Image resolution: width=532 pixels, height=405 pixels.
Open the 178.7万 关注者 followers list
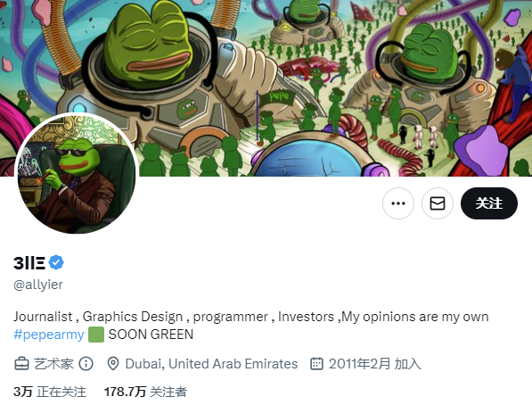pos(145,392)
